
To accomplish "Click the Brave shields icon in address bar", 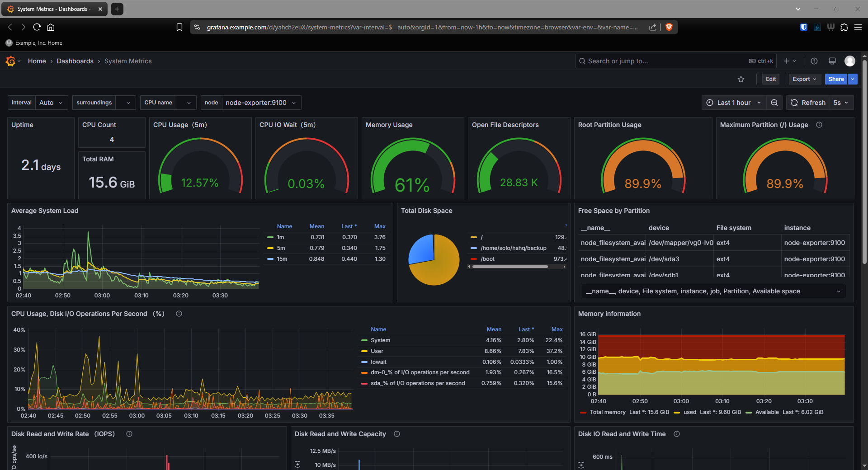I will [669, 27].
